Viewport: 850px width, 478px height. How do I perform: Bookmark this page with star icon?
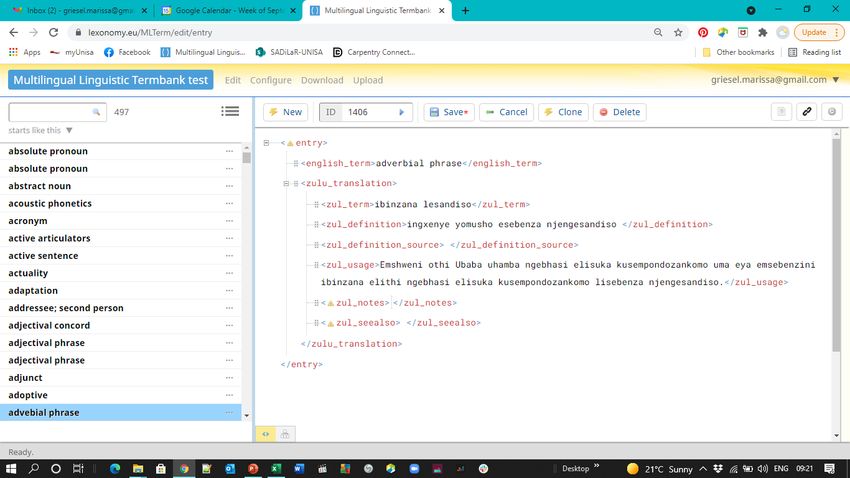(x=678, y=33)
